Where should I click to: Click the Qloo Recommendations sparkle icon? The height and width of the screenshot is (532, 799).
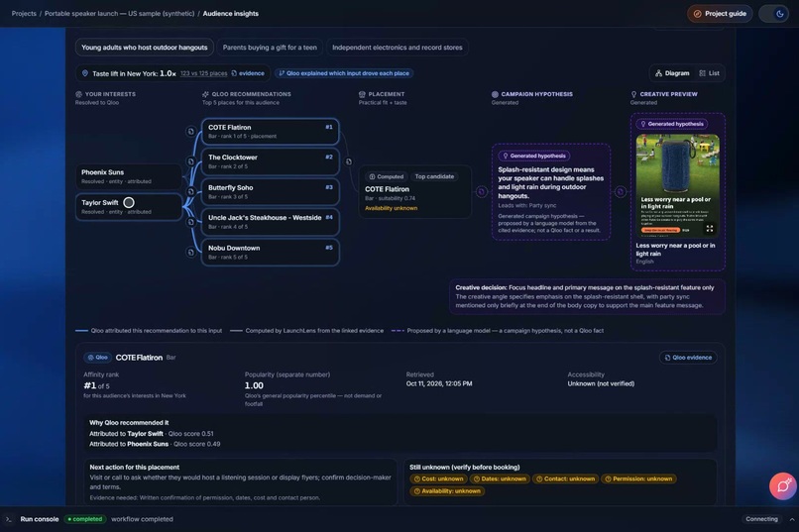click(x=205, y=94)
